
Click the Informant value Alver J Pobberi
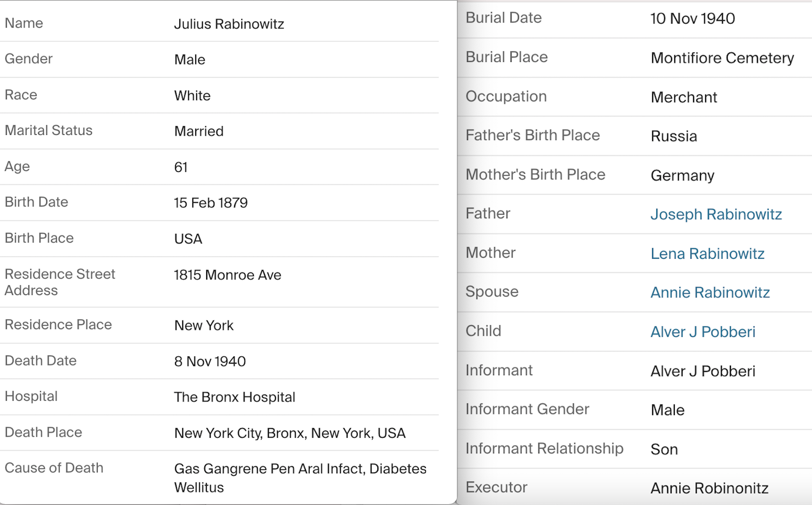703,371
